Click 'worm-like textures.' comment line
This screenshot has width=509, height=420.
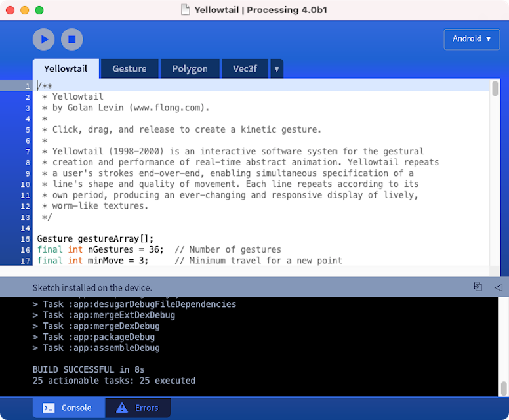click(x=95, y=206)
